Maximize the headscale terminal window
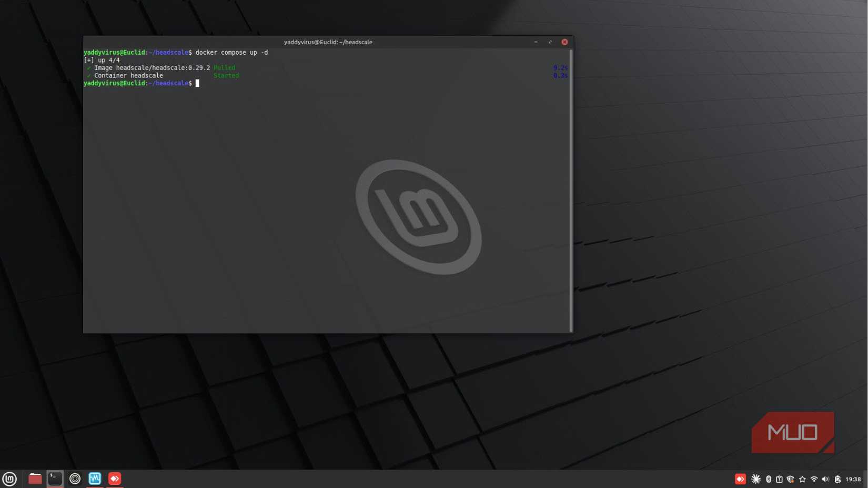868x488 pixels. click(550, 42)
